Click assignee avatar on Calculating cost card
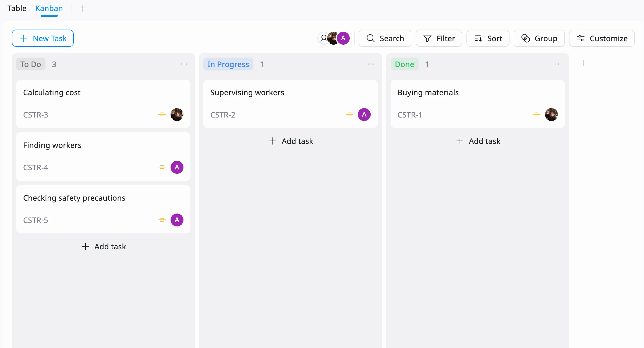Viewport: 644px width, 348px height. click(x=177, y=115)
